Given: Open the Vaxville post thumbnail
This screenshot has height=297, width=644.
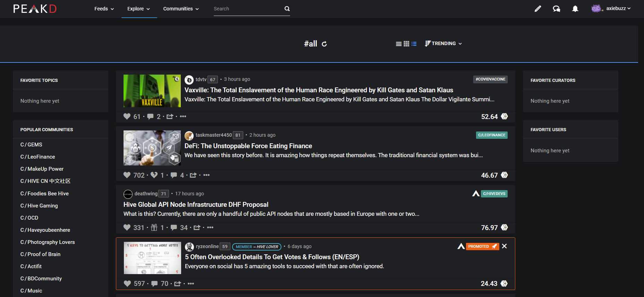Looking at the screenshot, I should coord(152,91).
